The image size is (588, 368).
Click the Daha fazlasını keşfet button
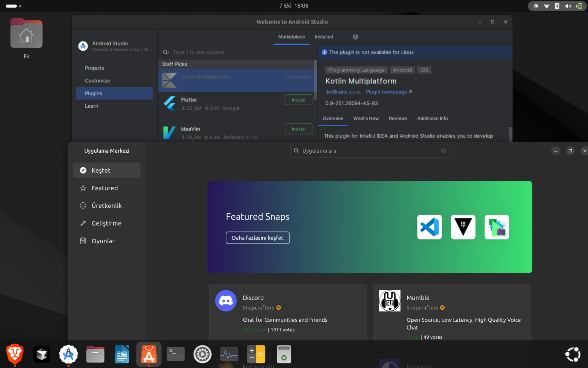(258, 238)
